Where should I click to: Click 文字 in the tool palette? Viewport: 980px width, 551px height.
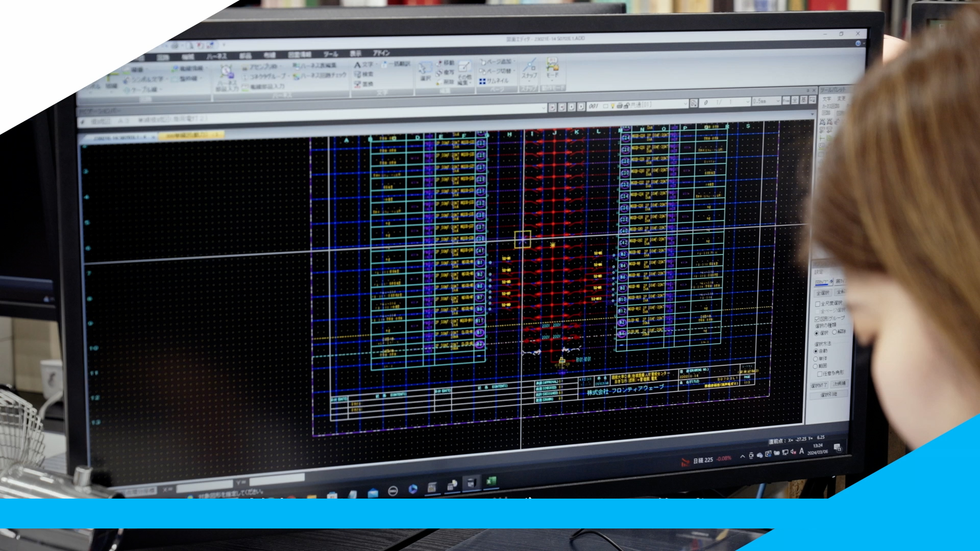(827, 99)
